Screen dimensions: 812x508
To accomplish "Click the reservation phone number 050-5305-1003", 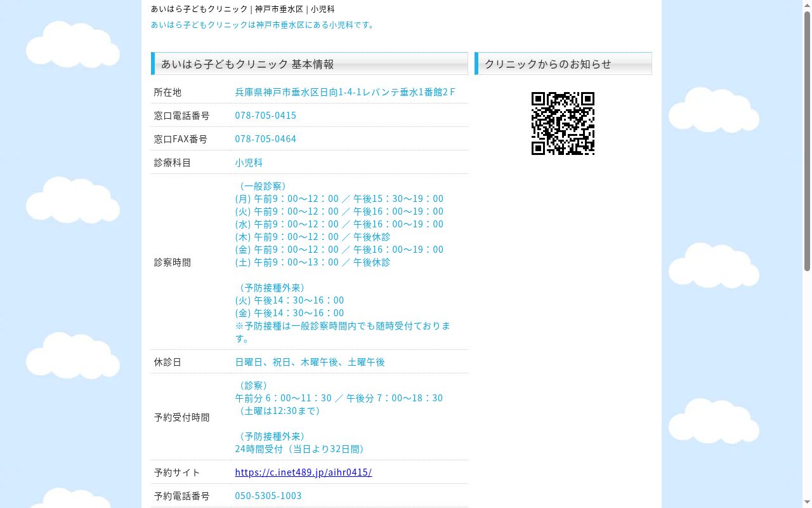I will tap(268, 496).
